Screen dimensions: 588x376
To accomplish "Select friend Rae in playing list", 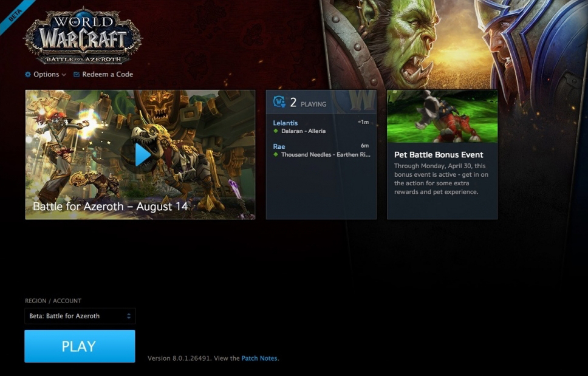I will [x=279, y=146].
